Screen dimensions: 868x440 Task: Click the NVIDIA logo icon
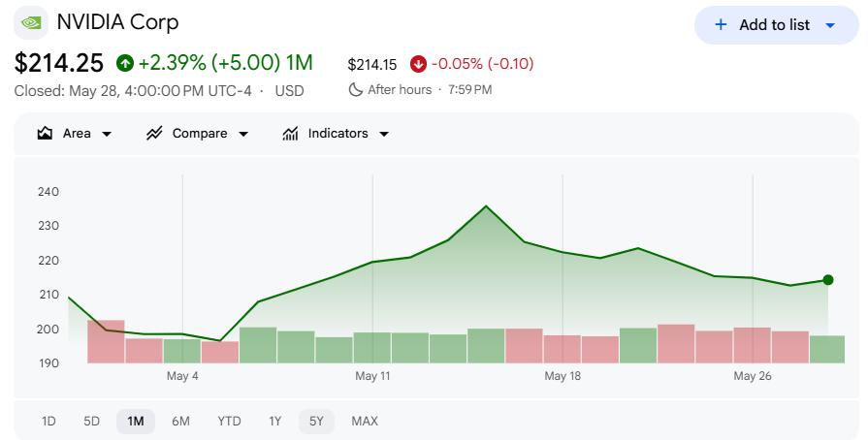click(x=31, y=22)
